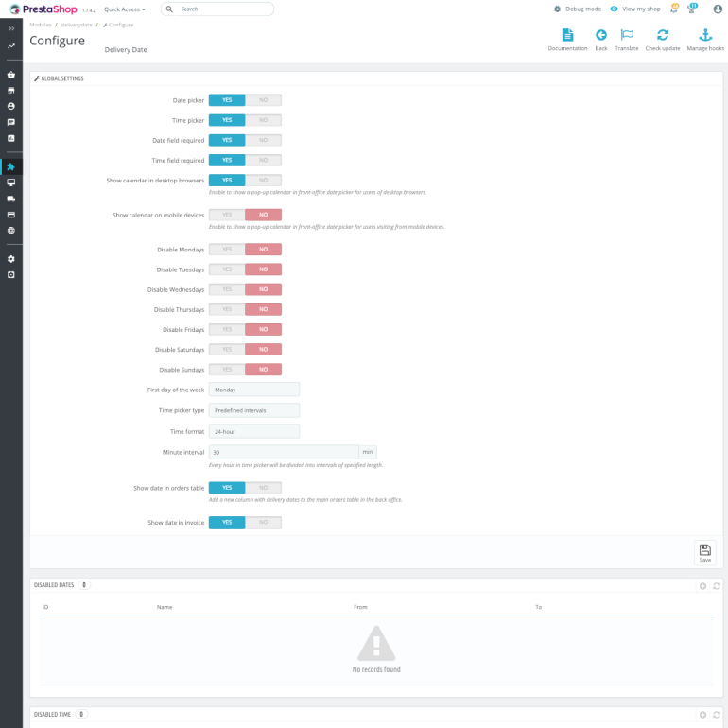Set Time picker to No
Viewport: 728px width, 728px height.
click(x=263, y=120)
